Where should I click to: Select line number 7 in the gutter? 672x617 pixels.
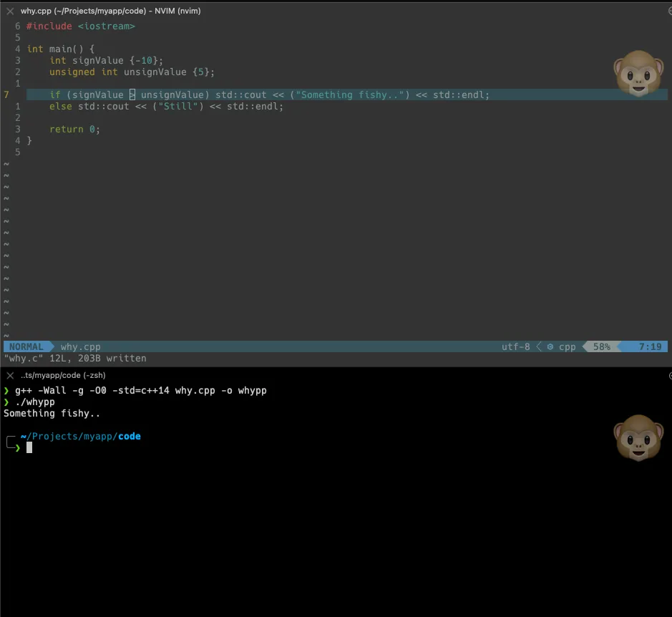[x=17, y=94]
